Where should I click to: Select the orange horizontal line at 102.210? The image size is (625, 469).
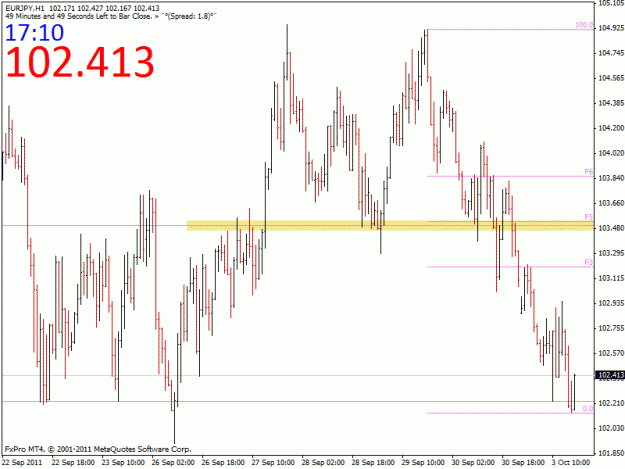298,402
